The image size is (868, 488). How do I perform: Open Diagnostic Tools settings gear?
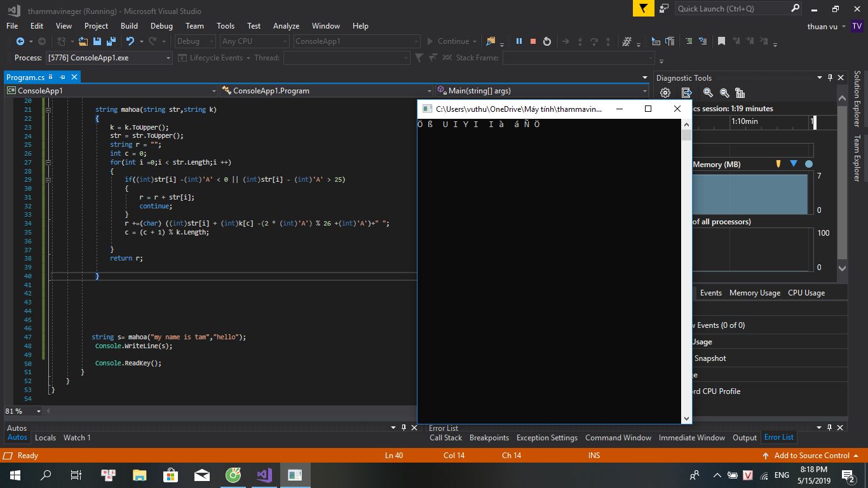point(665,93)
